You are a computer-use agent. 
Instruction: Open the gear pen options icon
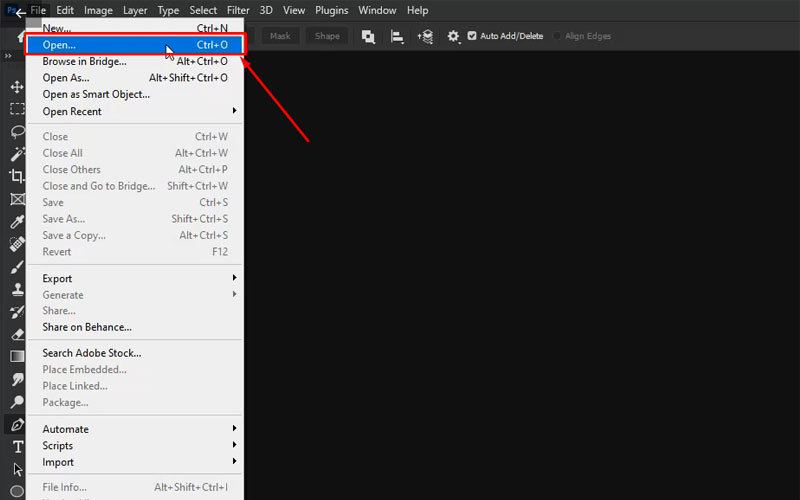coord(454,36)
